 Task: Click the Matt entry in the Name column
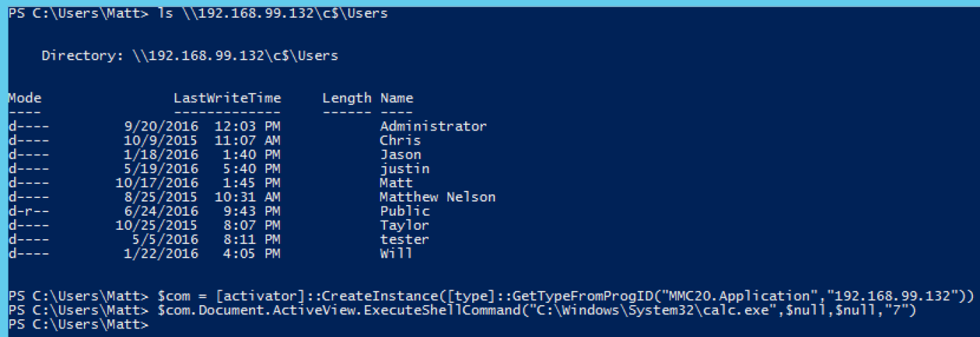[x=396, y=183]
